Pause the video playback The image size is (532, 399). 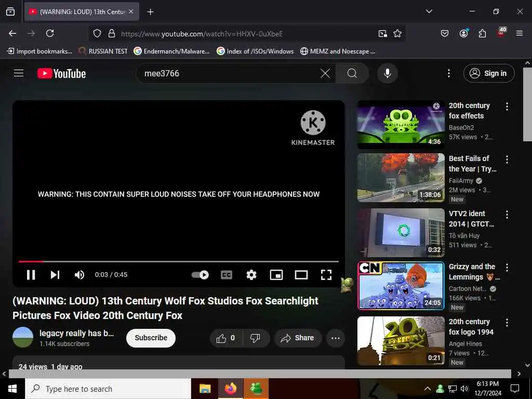[31, 274]
